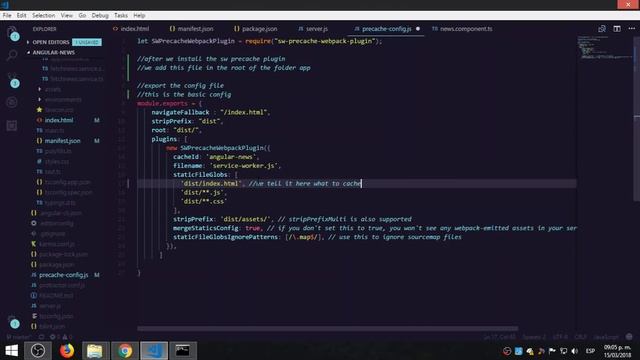Open the Go menu
Viewport: 640px width, 360px height.
coord(82,16)
